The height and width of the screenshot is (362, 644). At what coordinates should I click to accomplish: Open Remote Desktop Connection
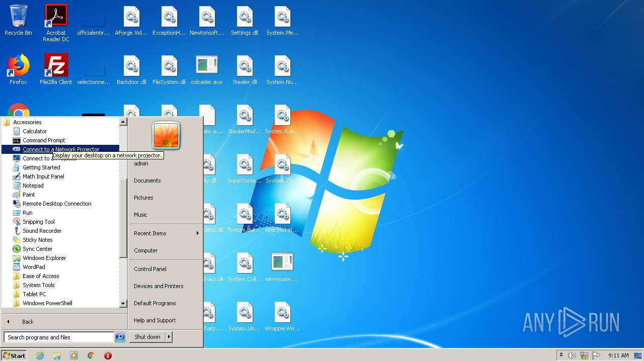(60, 204)
